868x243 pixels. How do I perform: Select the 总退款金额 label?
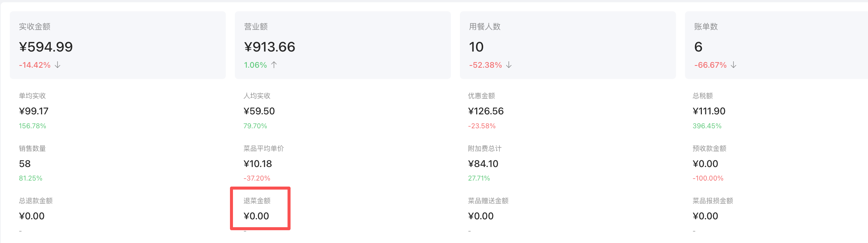[36, 201]
